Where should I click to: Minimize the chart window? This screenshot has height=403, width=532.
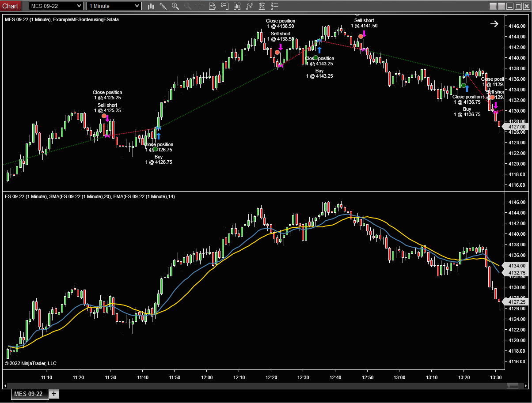509,6
